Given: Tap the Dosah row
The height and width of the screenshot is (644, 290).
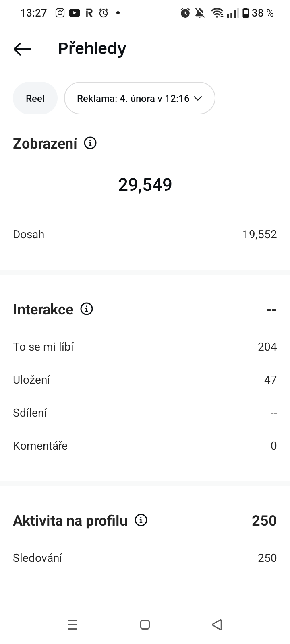Looking at the screenshot, I should point(145,234).
